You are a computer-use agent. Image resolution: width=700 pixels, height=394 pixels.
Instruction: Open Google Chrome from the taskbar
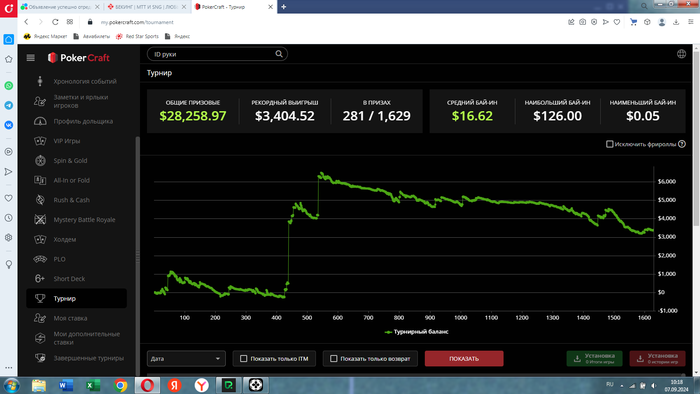pos(120,385)
